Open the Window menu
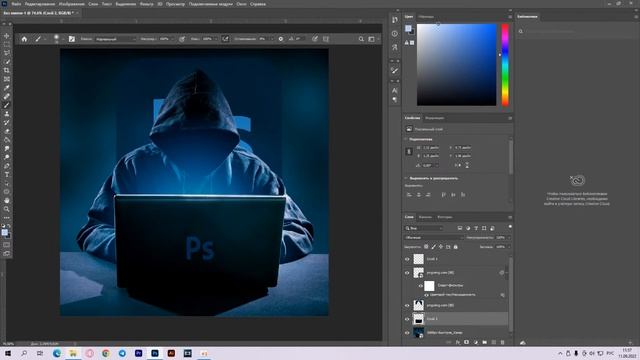This screenshot has height=360, width=640. click(x=241, y=4)
